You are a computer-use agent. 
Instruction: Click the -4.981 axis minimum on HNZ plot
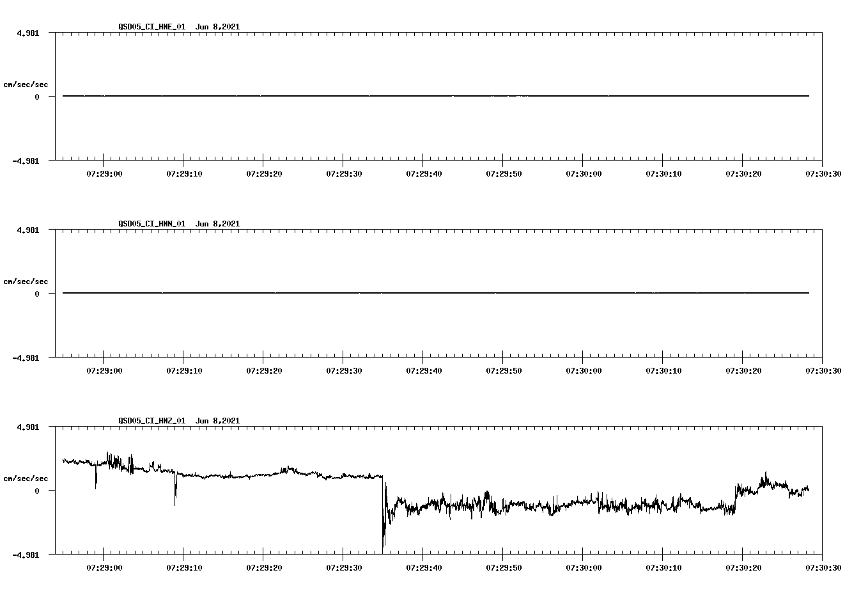pos(26,555)
